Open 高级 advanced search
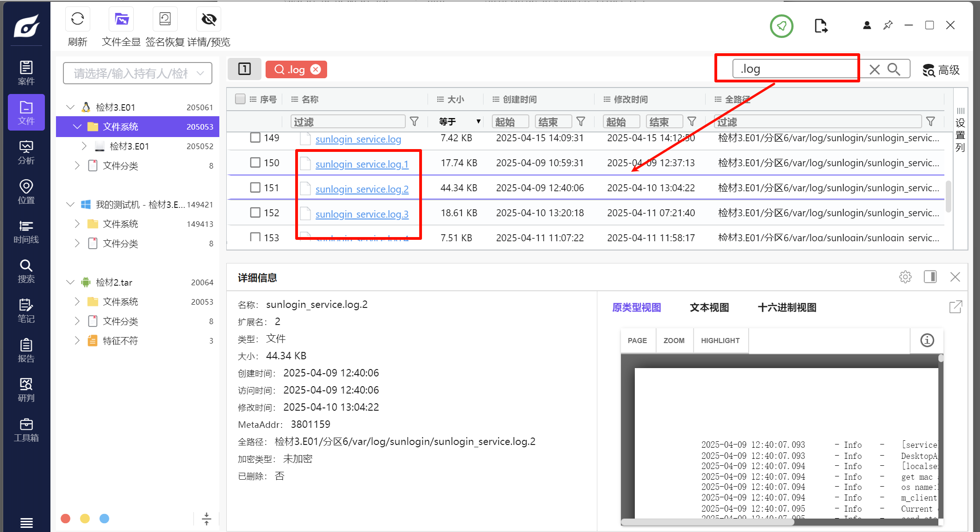This screenshot has width=980, height=532. (941, 70)
